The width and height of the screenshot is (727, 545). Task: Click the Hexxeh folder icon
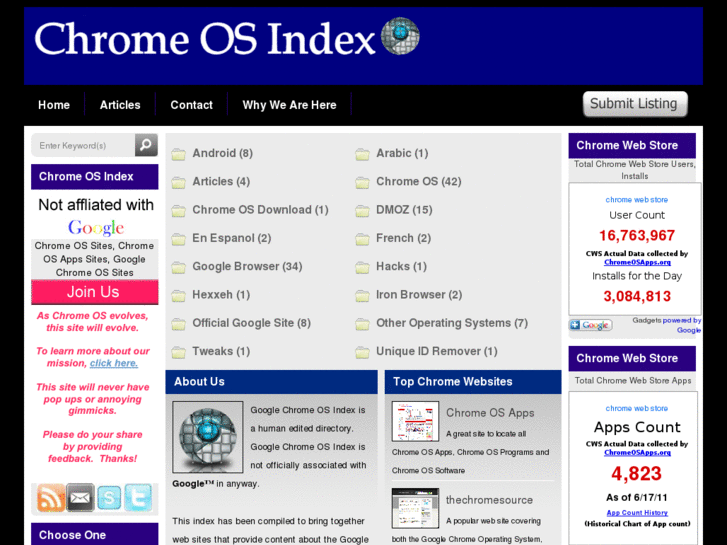(179, 295)
